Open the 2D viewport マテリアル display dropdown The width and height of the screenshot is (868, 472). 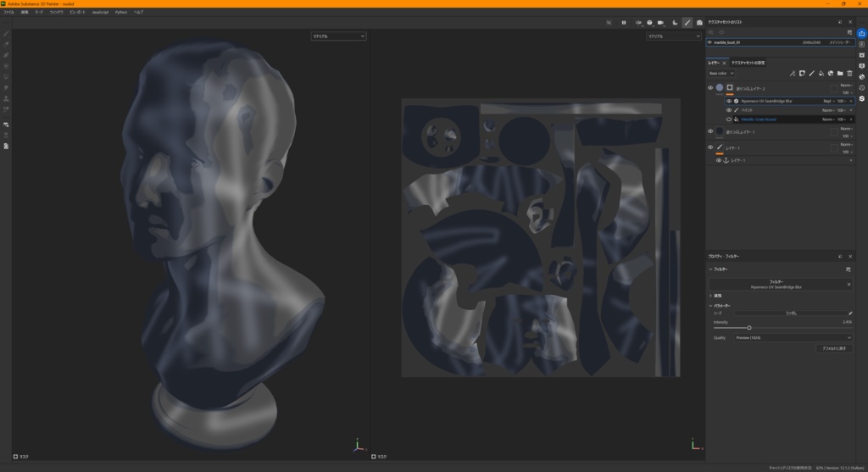[x=674, y=36]
